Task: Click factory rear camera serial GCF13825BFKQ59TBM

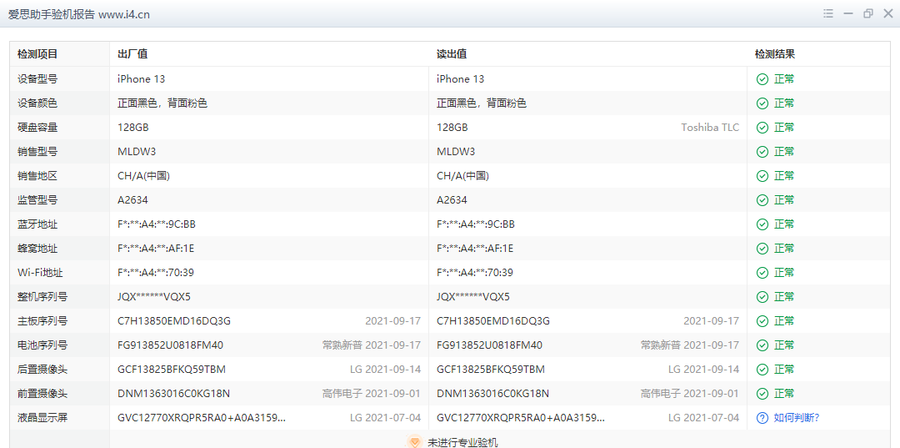Action: click(172, 369)
